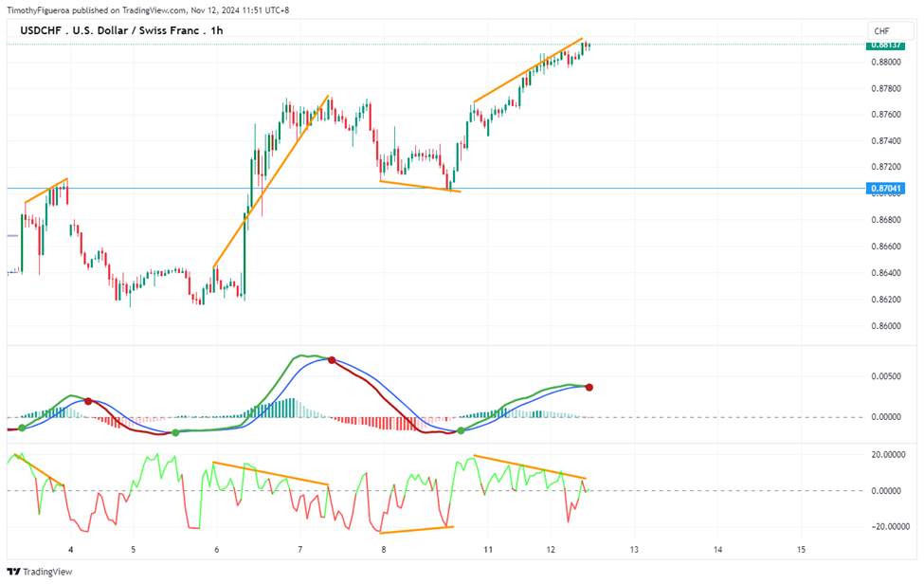Click the 0.88000 price axis label
This screenshot has width=924, height=584.
[886, 62]
